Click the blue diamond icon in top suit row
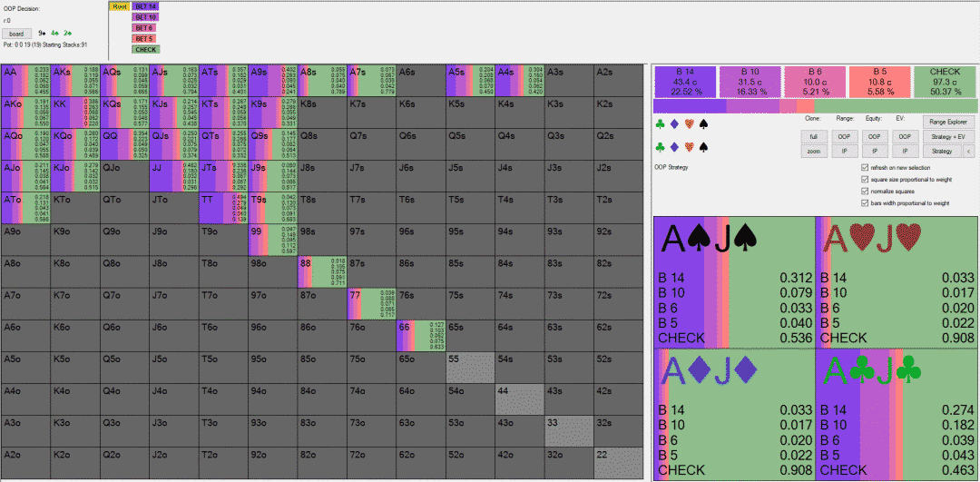 click(674, 123)
